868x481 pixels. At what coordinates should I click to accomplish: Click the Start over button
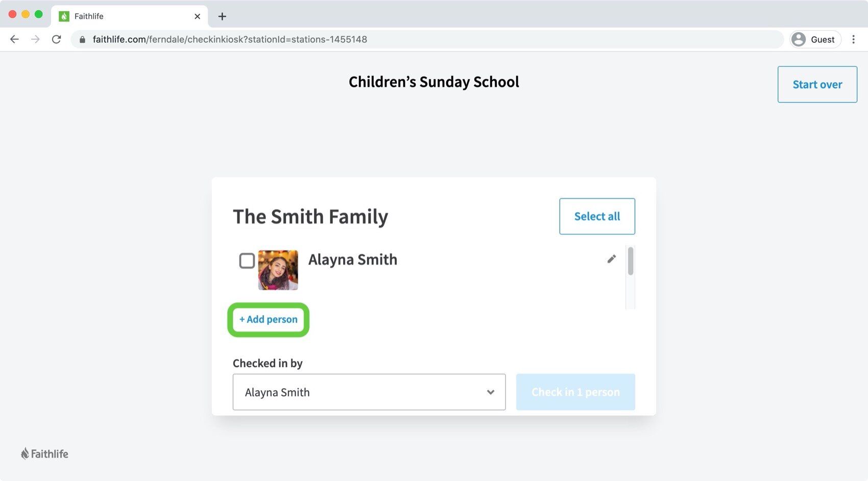click(817, 84)
